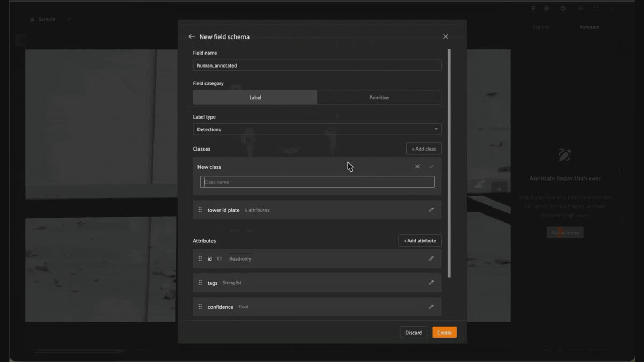Click the grid layout icon in background toolbar
644x362 pixels.
[596, 9]
